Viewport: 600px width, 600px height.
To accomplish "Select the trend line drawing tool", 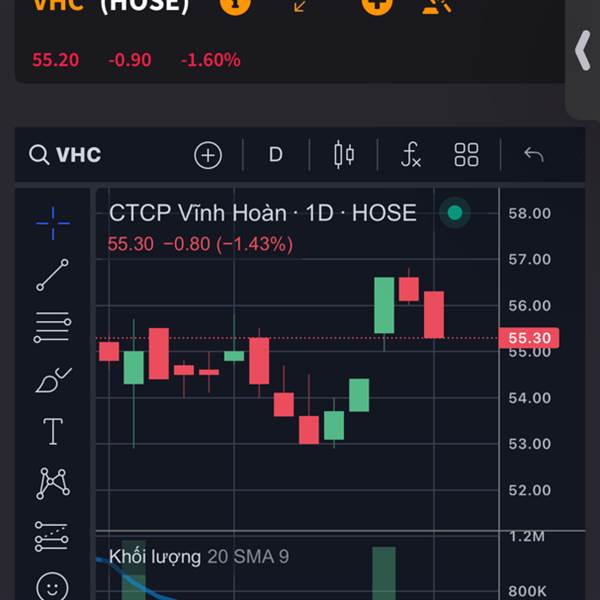I will [53, 275].
